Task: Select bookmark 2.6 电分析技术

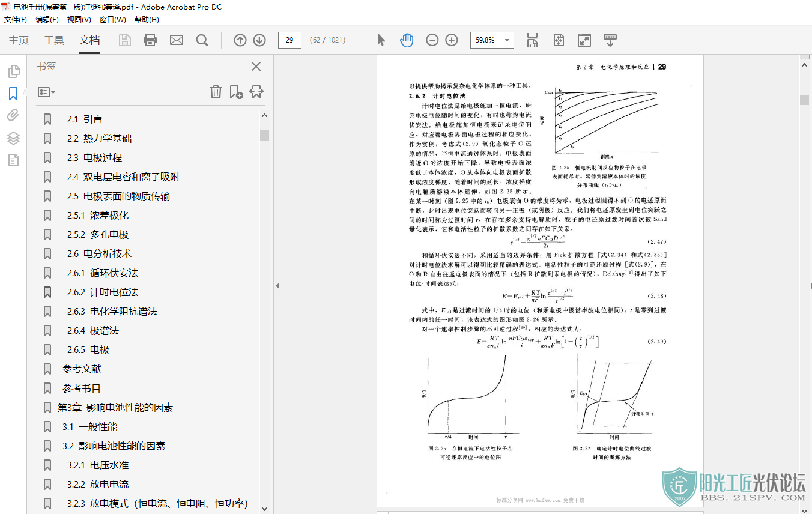Action: coord(99,254)
